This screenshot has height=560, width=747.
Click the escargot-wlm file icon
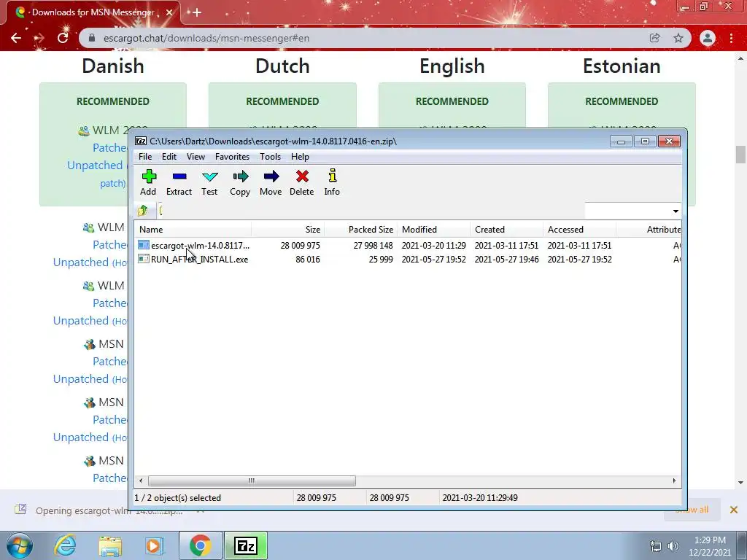click(x=144, y=245)
